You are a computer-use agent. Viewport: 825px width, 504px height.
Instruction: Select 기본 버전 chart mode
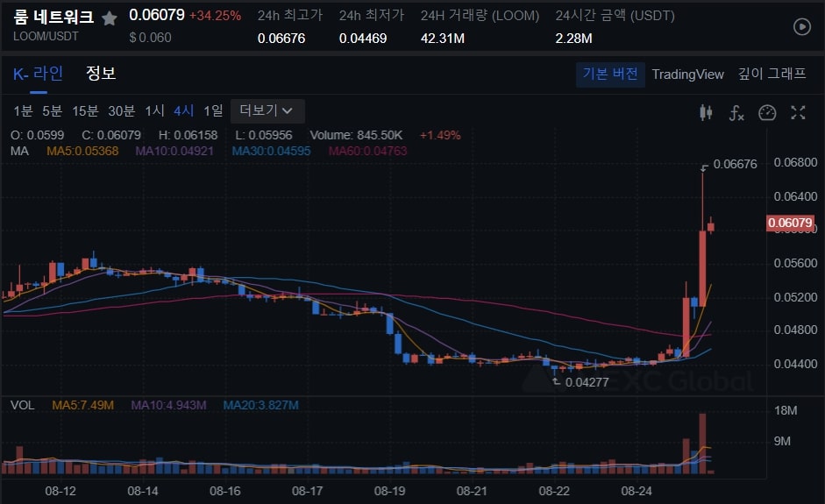(x=610, y=75)
